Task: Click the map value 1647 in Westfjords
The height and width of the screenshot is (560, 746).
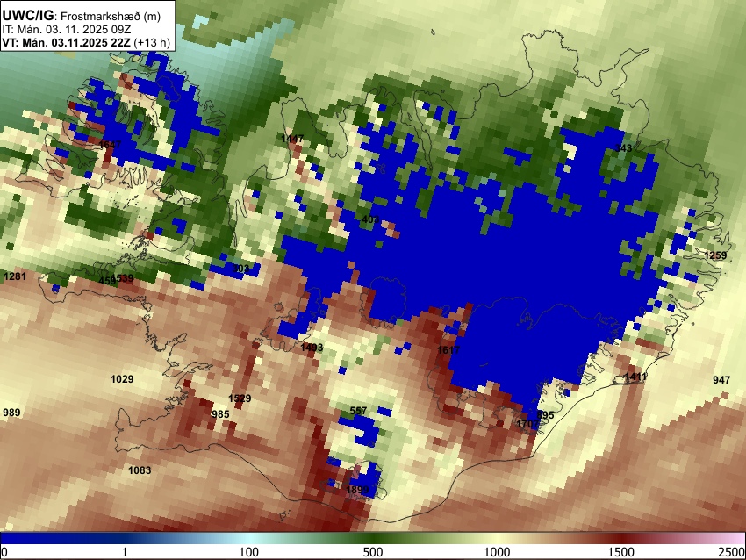Action: pyautogui.click(x=111, y=144)
